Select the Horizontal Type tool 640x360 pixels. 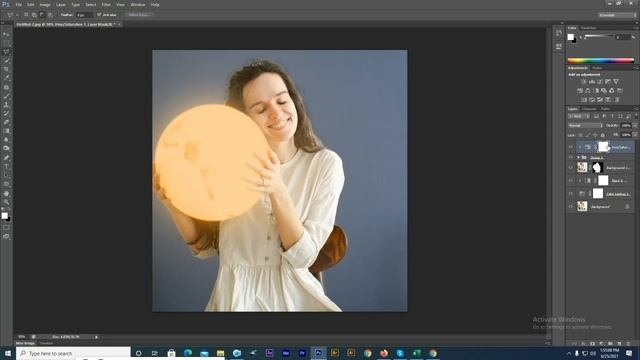(6, 166)
